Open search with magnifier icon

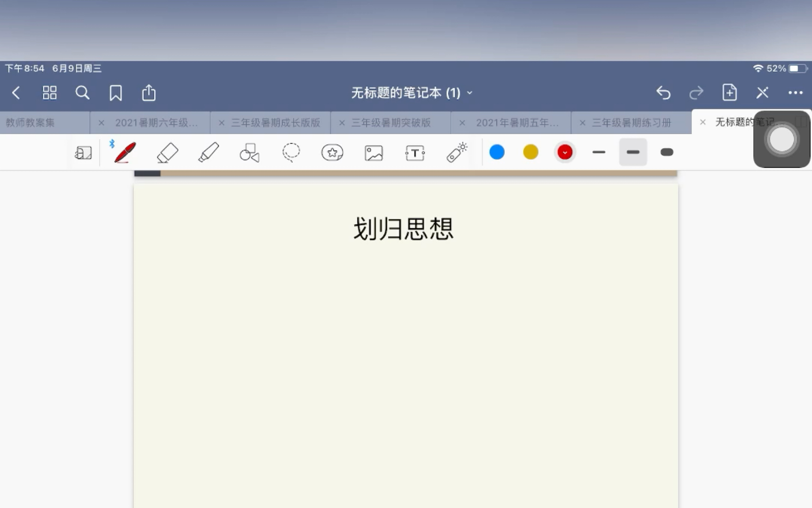pos(82,93)
